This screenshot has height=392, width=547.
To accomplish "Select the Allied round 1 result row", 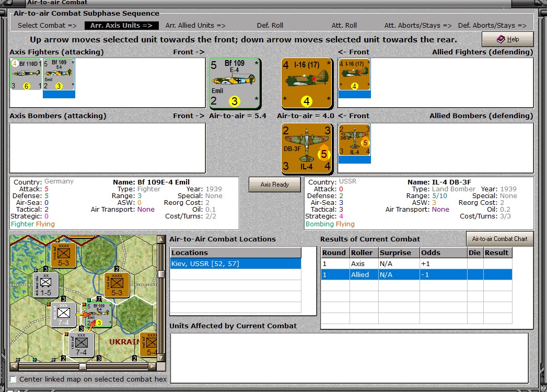I will 416,275.
